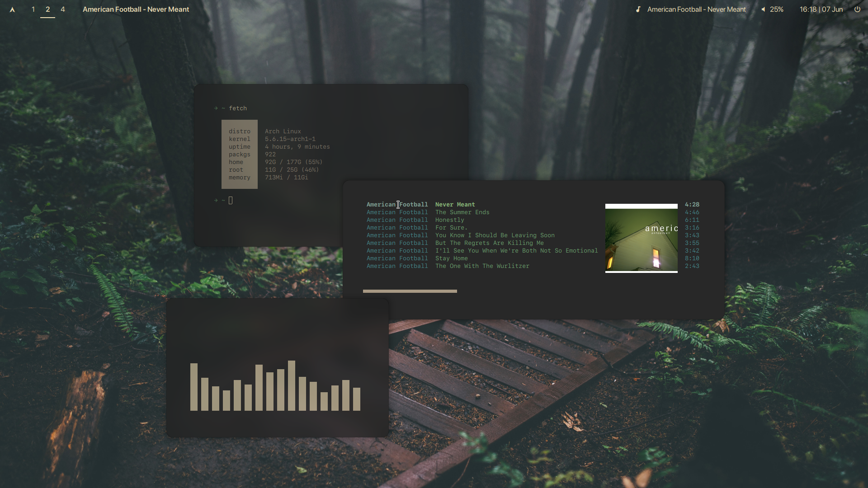Screen dimensions: 868x488
Task: Select the track The Summer Ends
Action: tap(462, 212)
